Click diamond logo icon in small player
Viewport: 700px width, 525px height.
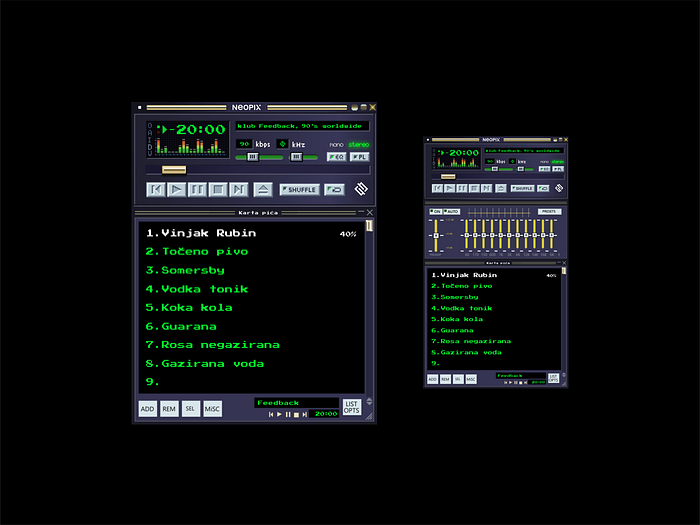click(559, 188)
